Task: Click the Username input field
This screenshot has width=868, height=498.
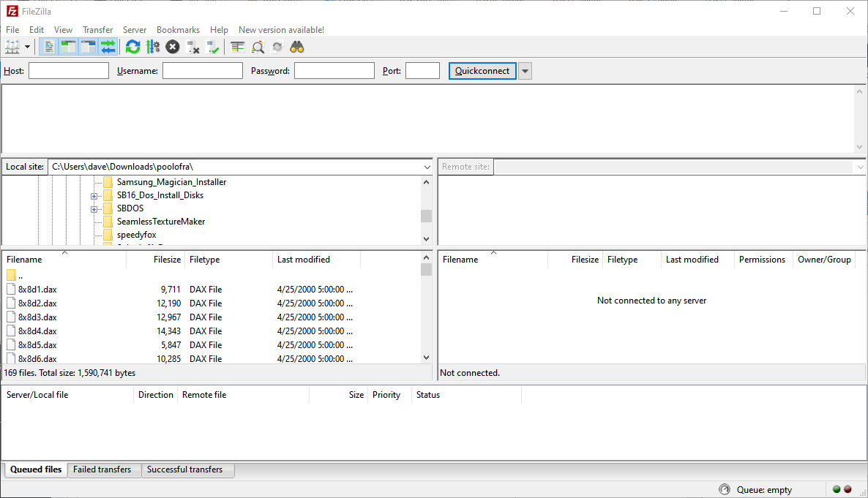Action: (203, 71)
